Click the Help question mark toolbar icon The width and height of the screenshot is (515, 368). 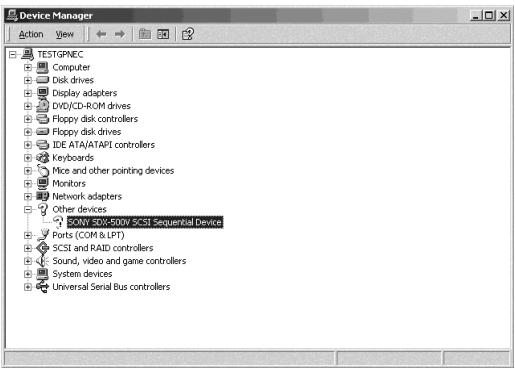tap(188, 34)
